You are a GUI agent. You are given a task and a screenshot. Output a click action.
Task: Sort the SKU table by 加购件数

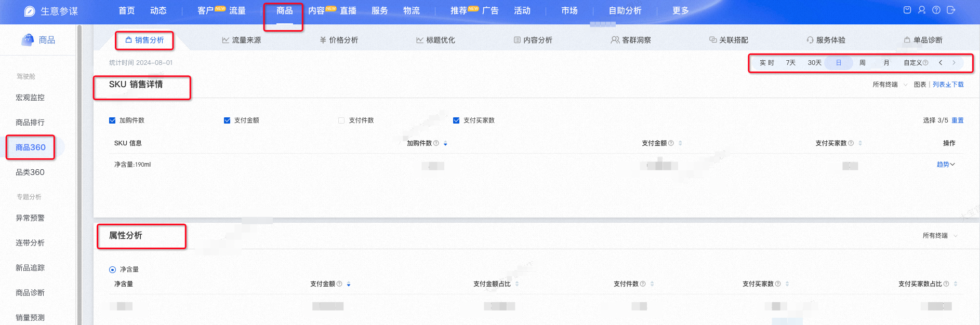(x=445, y=143)
